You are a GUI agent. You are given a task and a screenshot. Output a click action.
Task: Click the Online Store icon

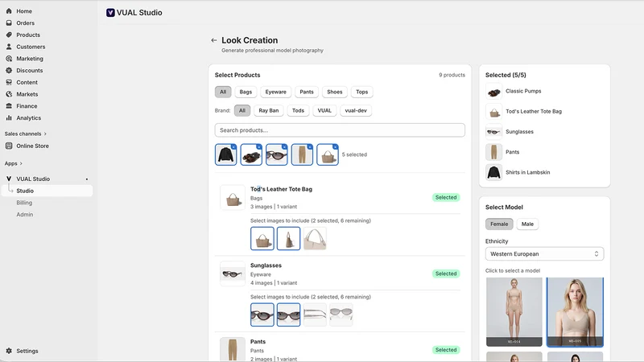coord(9,146)
